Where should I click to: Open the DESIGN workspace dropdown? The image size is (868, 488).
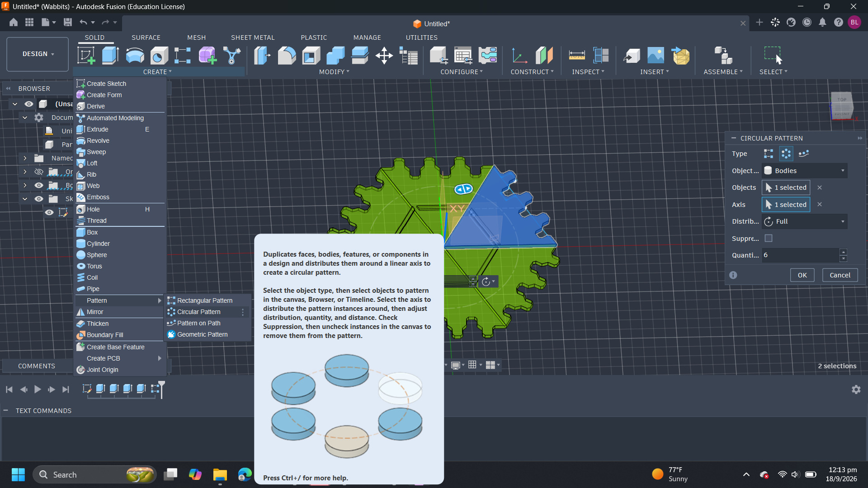pos(38,54)
